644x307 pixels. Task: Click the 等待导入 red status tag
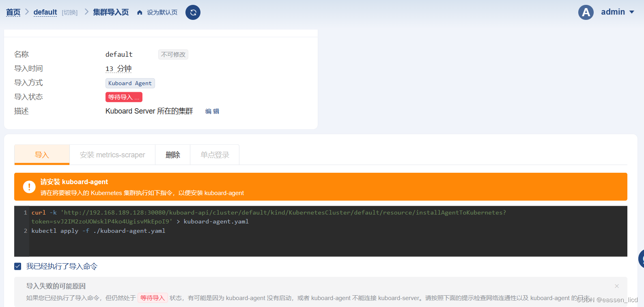pos(124,97)
